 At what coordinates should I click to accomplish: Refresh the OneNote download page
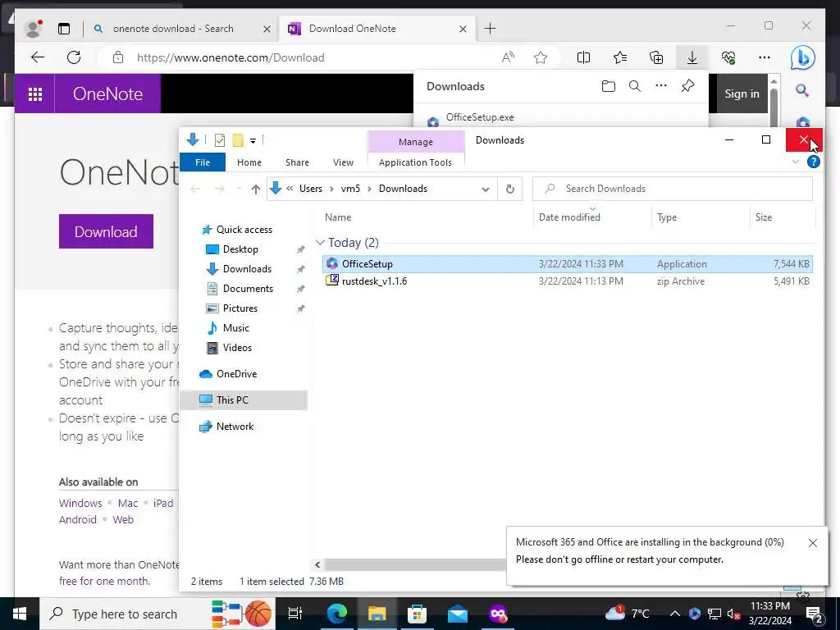(74, 57)
